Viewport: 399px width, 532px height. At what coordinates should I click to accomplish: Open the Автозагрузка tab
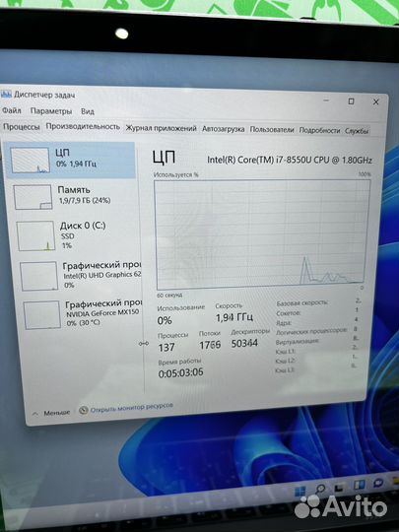point(223,129)
